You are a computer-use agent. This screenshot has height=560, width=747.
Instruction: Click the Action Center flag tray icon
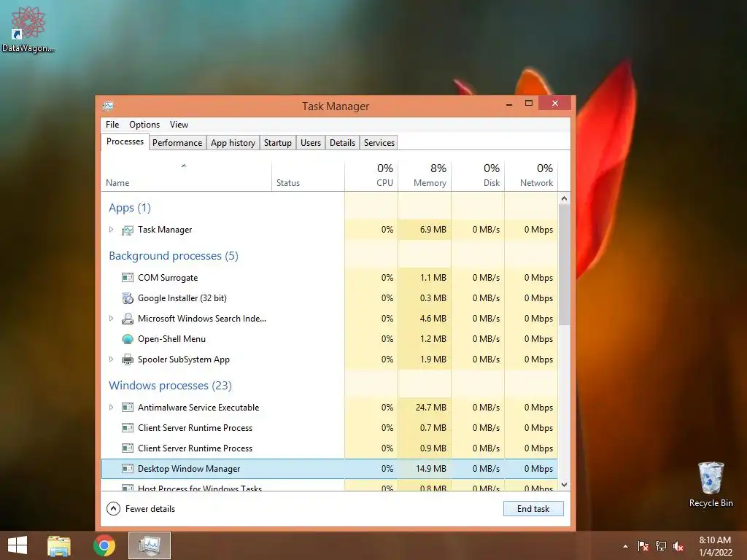pyautogui.click(x=643, y=546)
